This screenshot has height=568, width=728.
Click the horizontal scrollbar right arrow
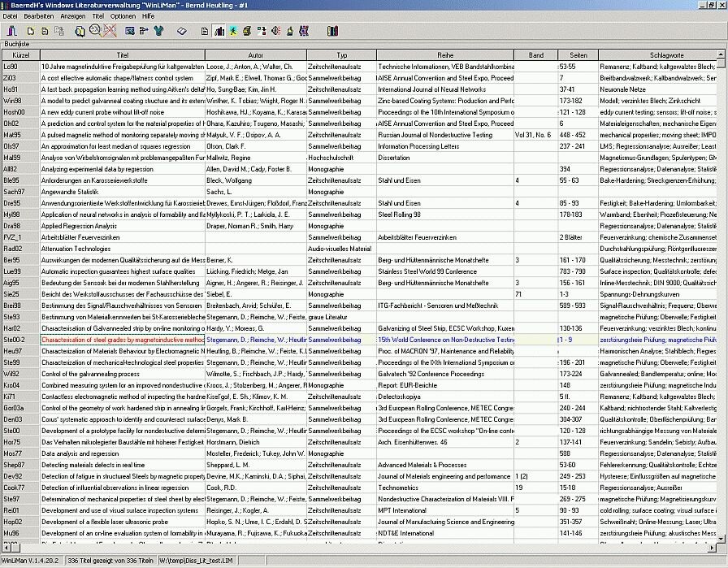click(x=713, y=548)
